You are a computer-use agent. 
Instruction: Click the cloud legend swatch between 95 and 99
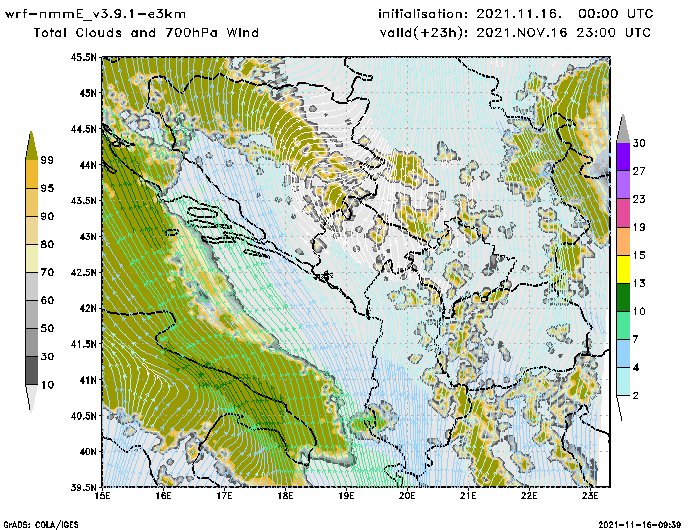(x=32, y=174)
